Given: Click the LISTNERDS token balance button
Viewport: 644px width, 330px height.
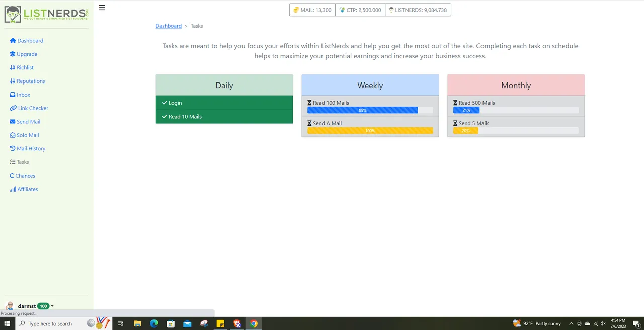Looking at the screenshot, I should [418, 10].
